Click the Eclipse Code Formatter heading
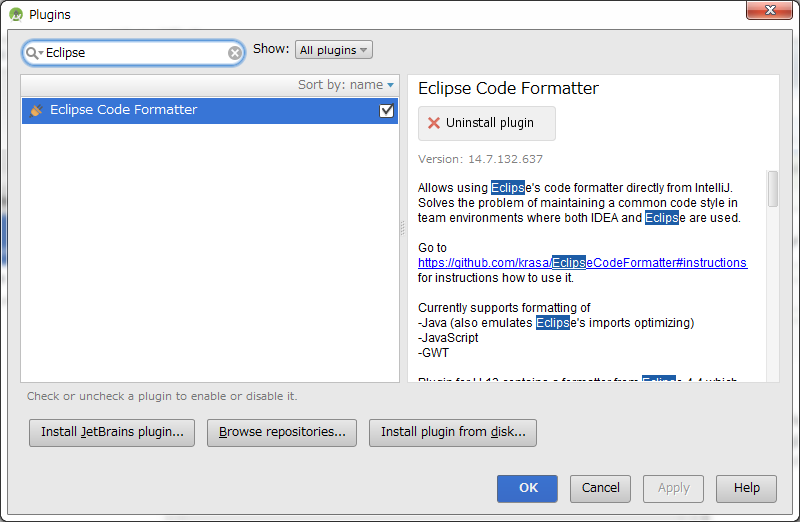The width and height of the screenshot is (800, 522). 508,88
